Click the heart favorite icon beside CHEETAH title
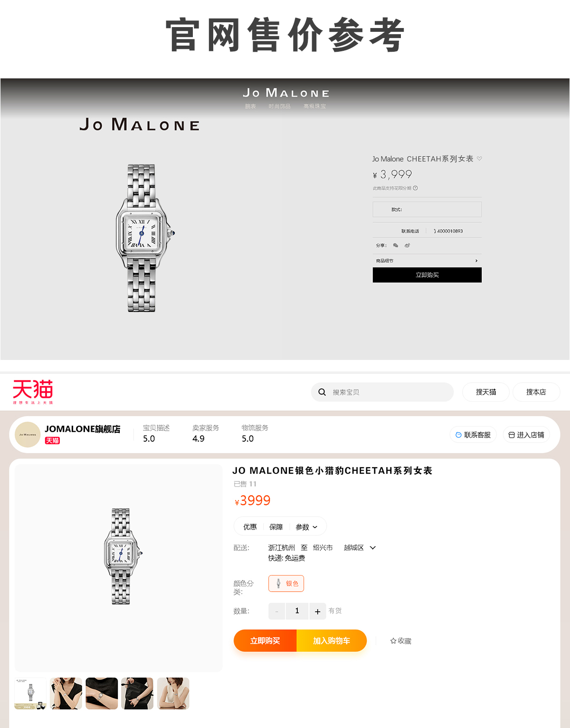Screen dimensions: 570x728 (x=479, y=159)
